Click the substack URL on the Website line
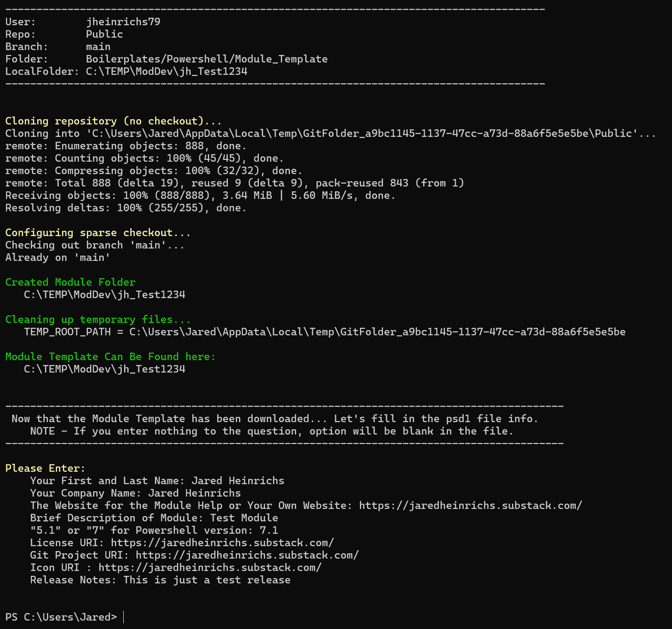 pos(471,505)
